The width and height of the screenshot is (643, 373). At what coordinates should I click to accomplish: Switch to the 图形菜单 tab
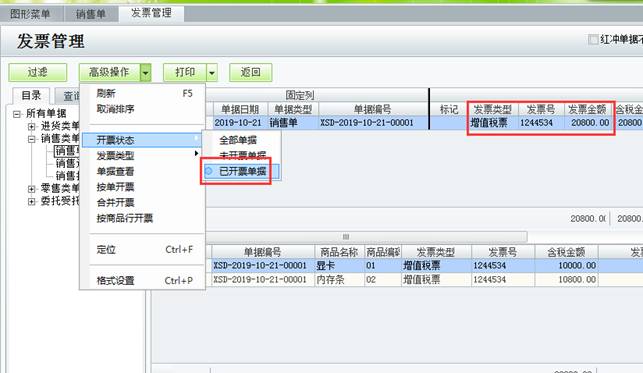click(30, 14)
